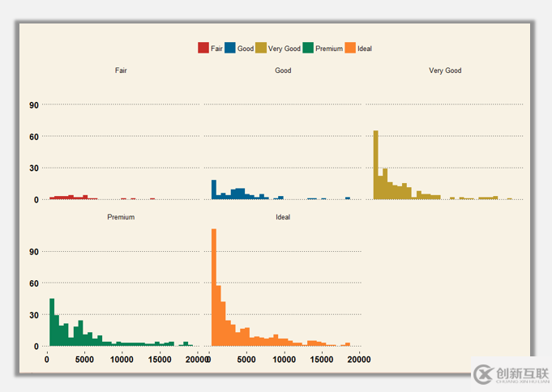Screen dimensions: 552x392
Task: Click the Ideal x-axis label '10000'
Action: tap(284, 360)
